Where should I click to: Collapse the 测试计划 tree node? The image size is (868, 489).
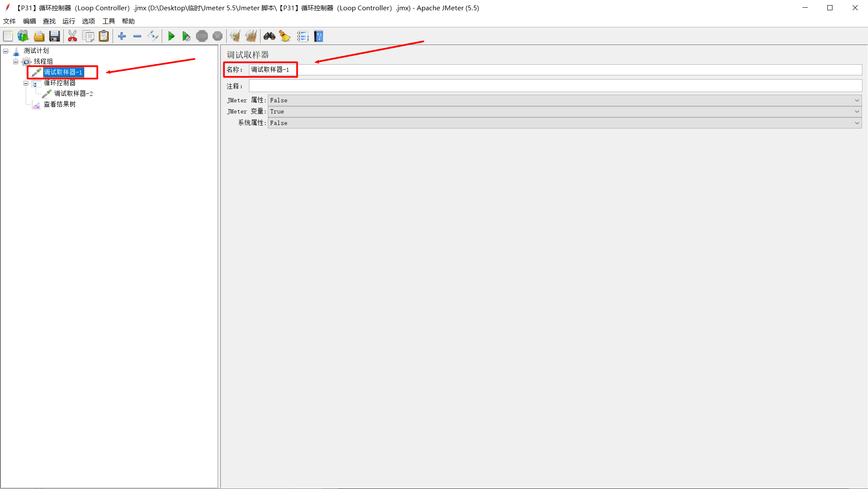pos(6,51)
